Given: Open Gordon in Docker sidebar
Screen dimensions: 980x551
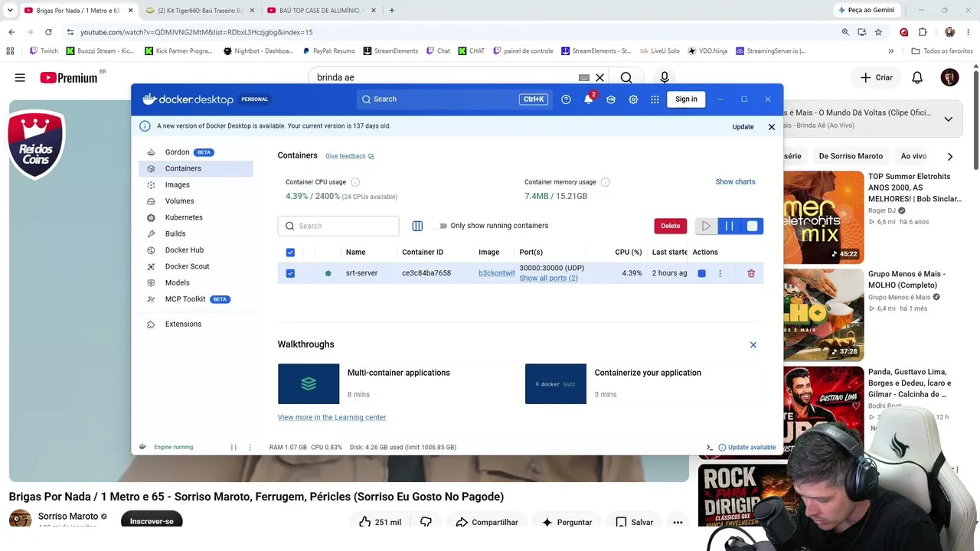Looking at the screenshot, I should 196,152.
